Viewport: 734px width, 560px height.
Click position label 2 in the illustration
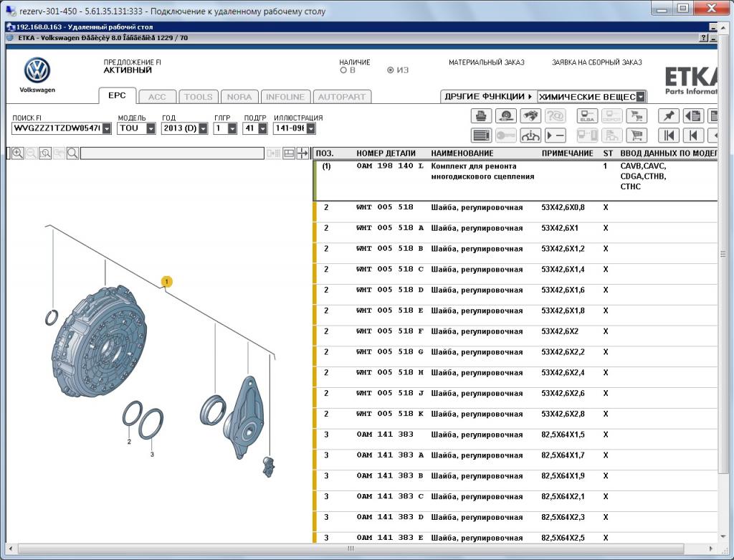[129, 441]
